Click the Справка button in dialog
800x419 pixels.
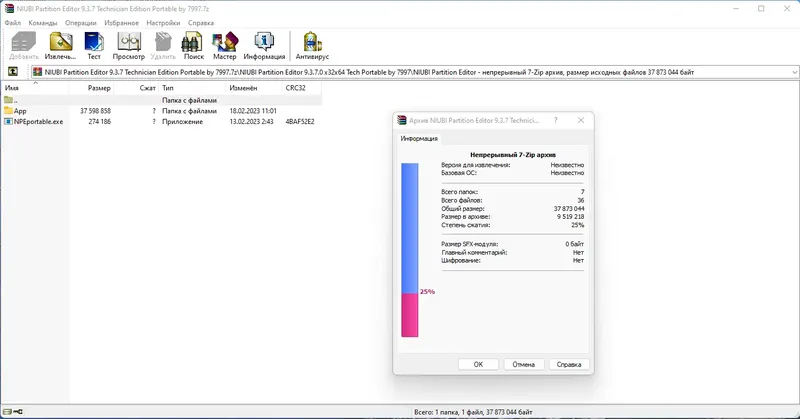pos(569,364)
